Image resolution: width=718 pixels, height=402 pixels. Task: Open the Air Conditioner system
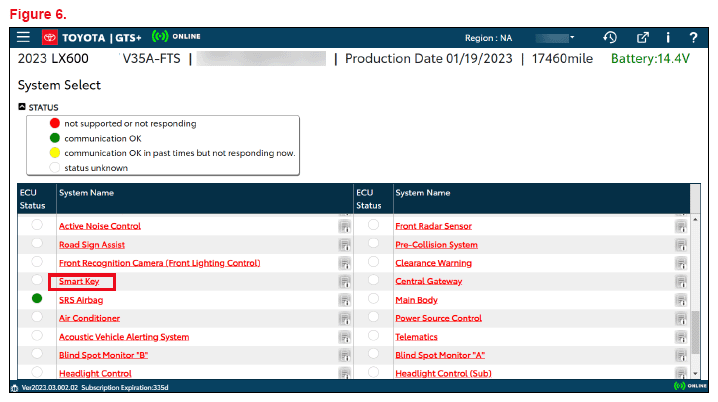pyautogui.click(x=89, y=318)
